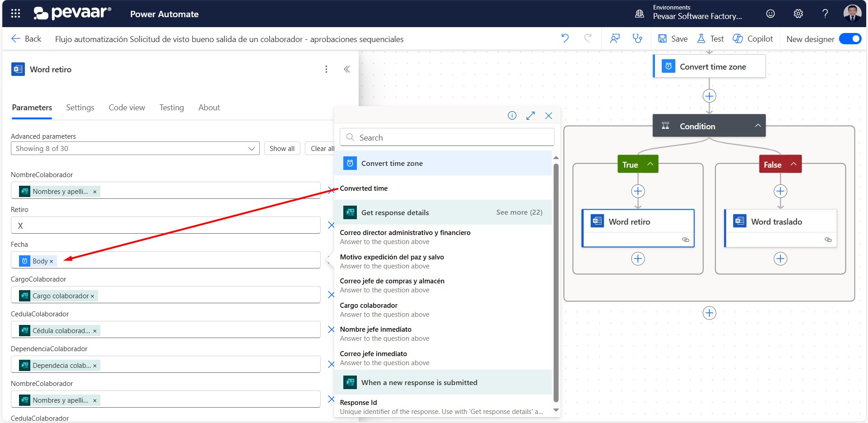Click the Save button
This screenshot has width=868, height=423.
(x=673, y=39)
